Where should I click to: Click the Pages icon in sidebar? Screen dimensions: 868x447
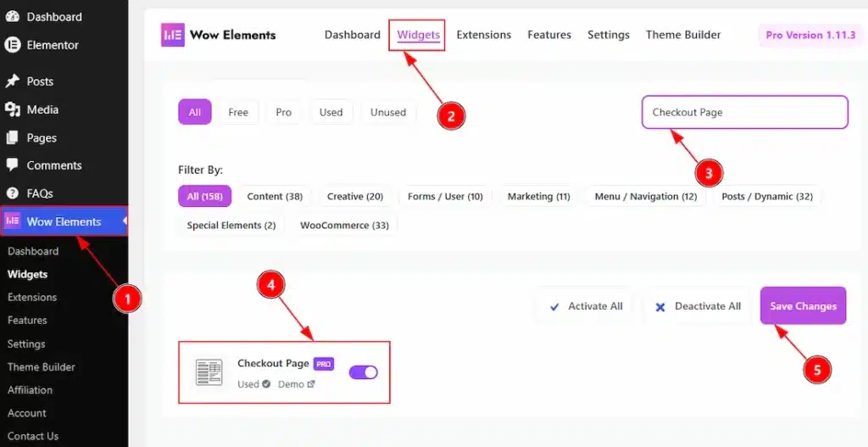tap(12, 137)
